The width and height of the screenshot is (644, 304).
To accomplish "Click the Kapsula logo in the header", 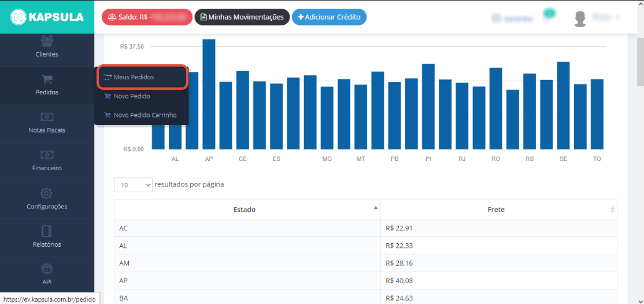I will [47, 17].
